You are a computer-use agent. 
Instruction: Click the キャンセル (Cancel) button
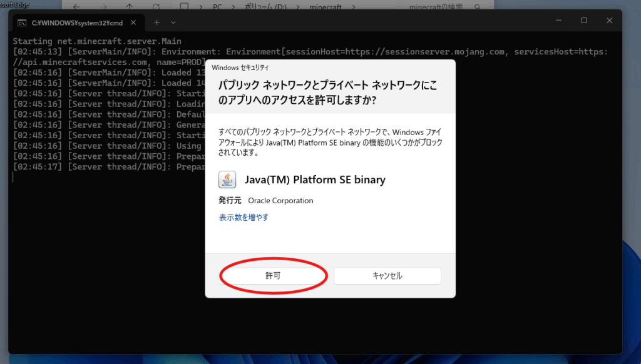click(x=387, y=276)
